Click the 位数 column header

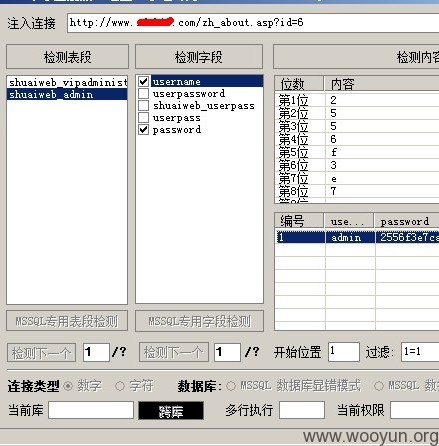tap(299, 84)
